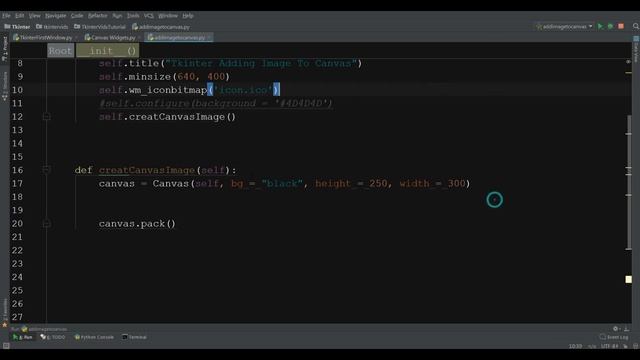Start debugging with the bug icon

[x=610, y=27]
